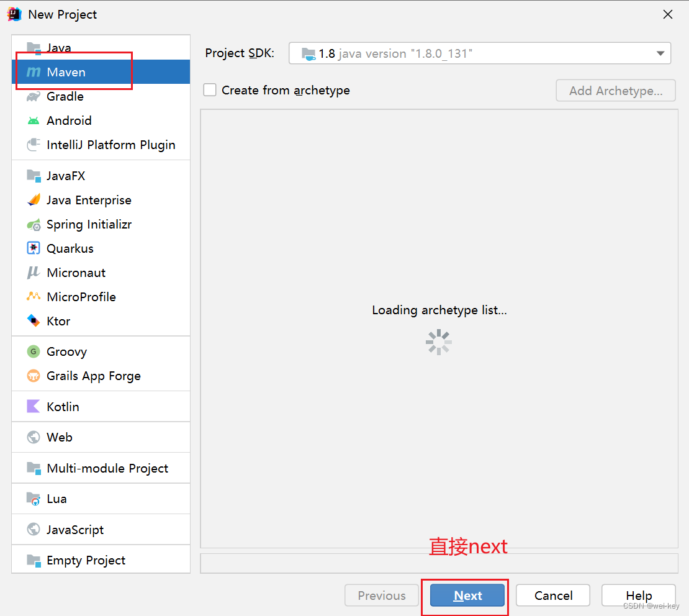Select Multi-module Project label
This screenshot has height=616, width=689.
pyautogui.click(x=107, y=468)
